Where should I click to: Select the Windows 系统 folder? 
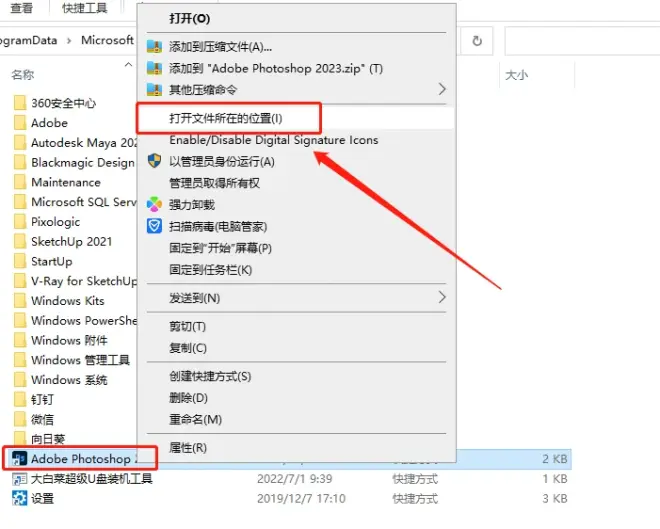[61, 380]
